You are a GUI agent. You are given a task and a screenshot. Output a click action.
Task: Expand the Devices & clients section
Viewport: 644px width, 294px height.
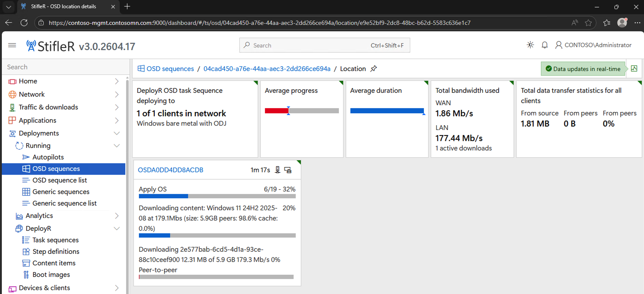coord(116,288)
